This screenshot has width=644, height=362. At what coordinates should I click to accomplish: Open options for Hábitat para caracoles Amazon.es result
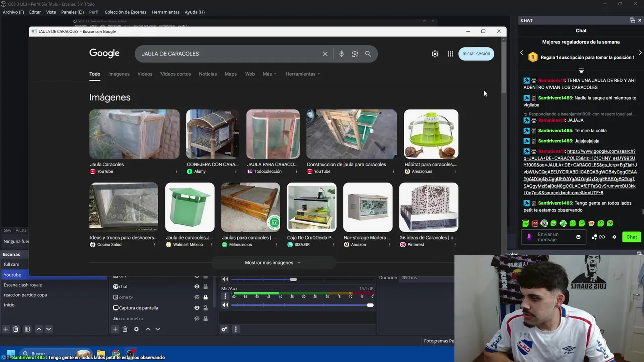click(x=455, y=171)
